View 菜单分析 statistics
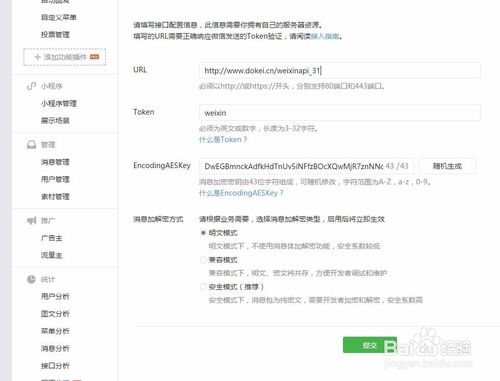Image resolution: width=500 pixels, height=381 pixels. [x=55, y=331]
